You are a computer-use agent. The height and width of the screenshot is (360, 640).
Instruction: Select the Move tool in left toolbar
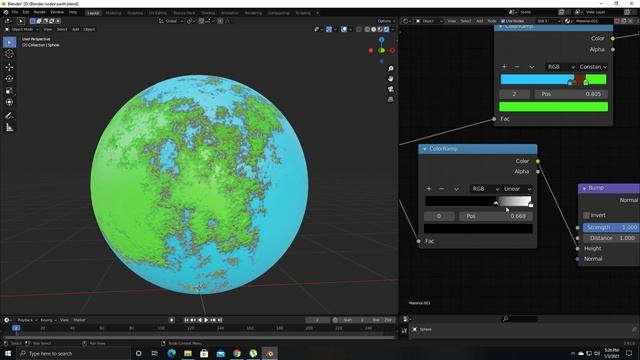[9, 67]
